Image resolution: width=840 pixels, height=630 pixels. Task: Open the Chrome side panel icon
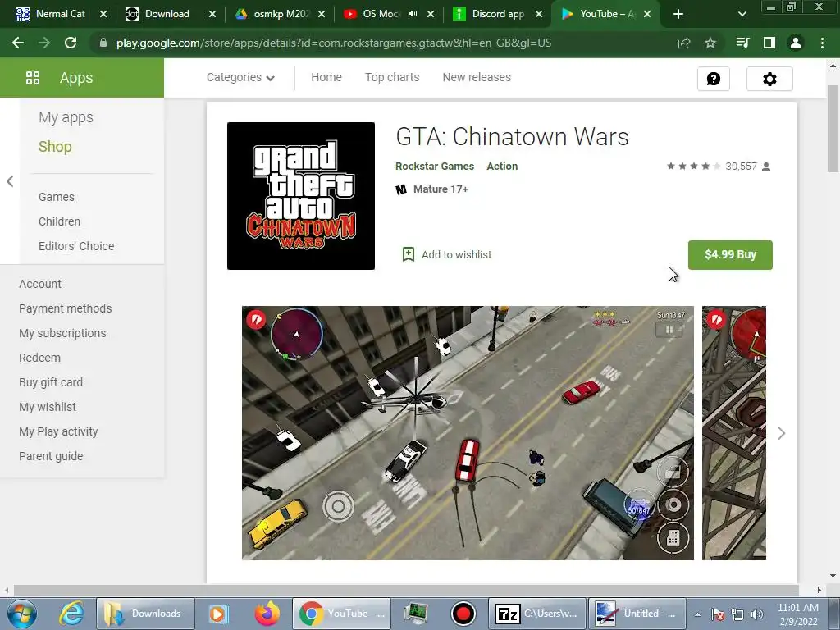click(x=769, y=43)
